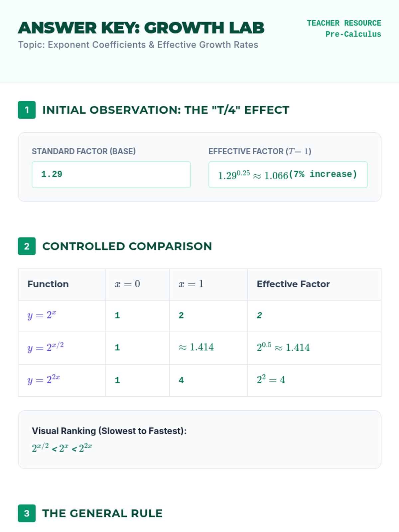Screen dimensions: 399x532
Task: Click the Visual Ranking inequality expression
Action: click(x=62, y=448)
